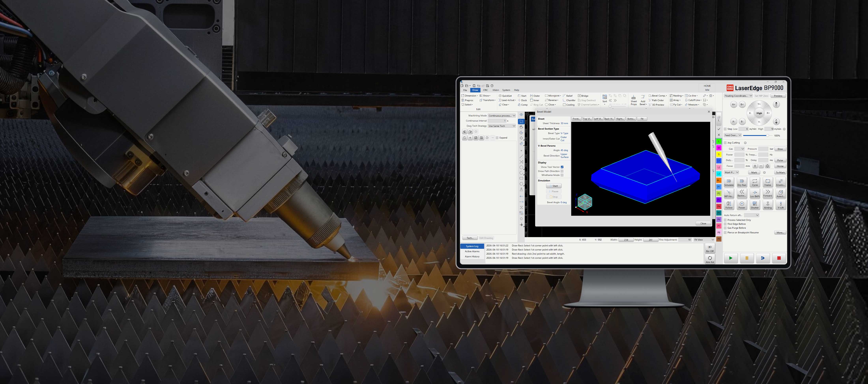Viewport: 868px width, 384px height.
Task: Click the green start processing button
Action: [731, 258]
